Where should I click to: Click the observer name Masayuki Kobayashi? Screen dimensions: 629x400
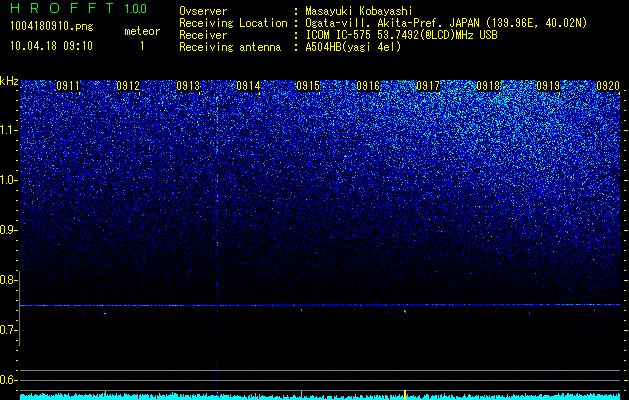pyautogui.click(x=359, y=12)
